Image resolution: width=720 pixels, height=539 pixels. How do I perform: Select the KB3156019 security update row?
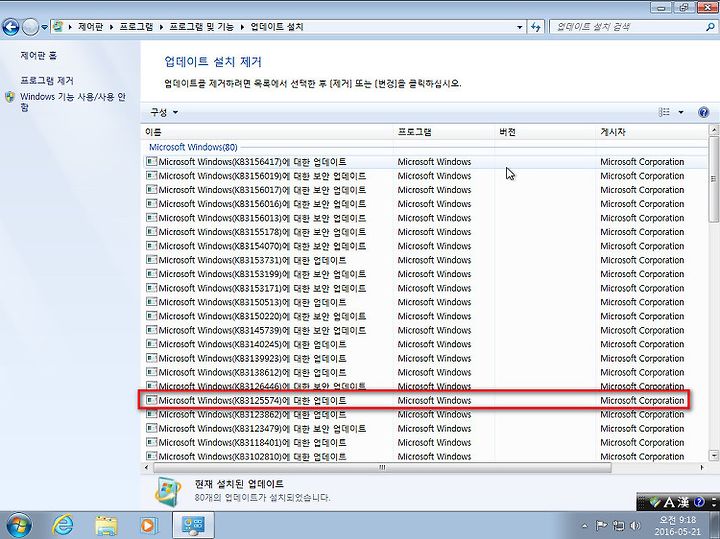pyautogui.click(x=425, y=176)
